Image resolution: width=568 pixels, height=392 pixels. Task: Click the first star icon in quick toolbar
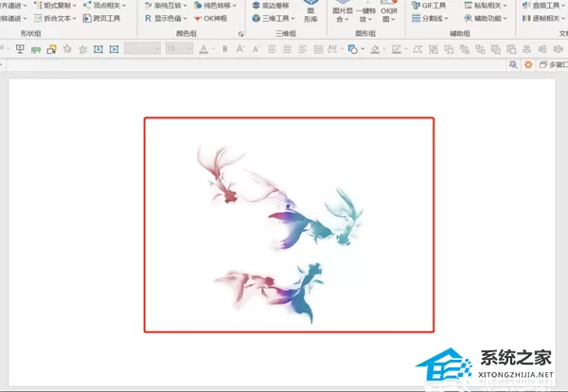pyautogui.click(x=67, y=49)
